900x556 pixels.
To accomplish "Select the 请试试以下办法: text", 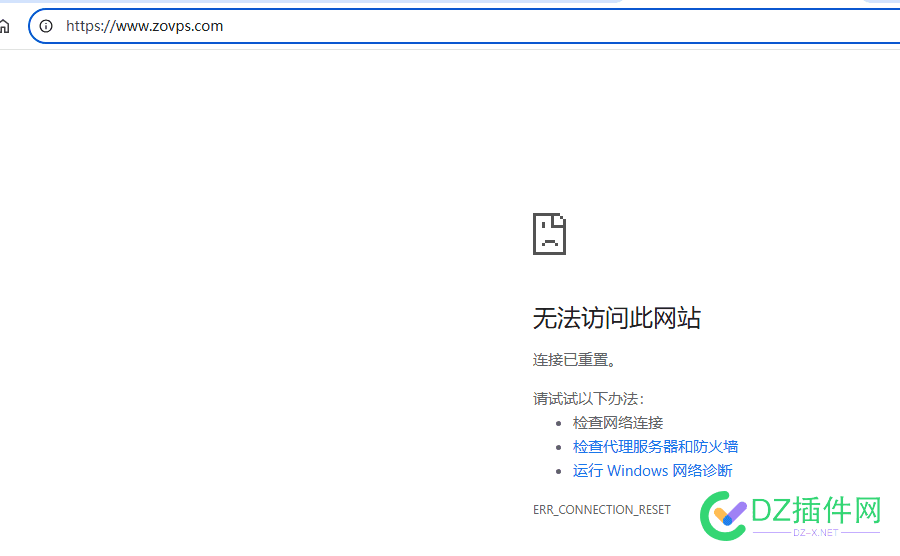I will click(x=589, y=398).
